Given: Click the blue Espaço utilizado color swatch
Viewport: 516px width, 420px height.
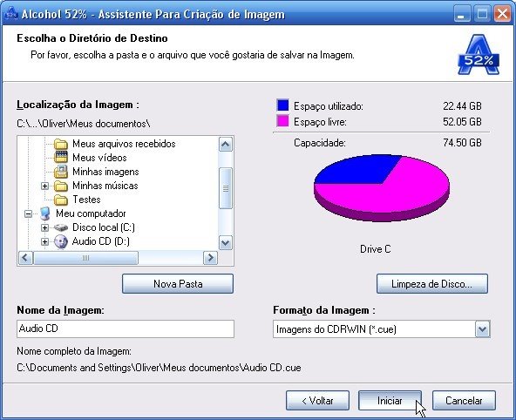Looking at the screenshot, I should [282, 105].
